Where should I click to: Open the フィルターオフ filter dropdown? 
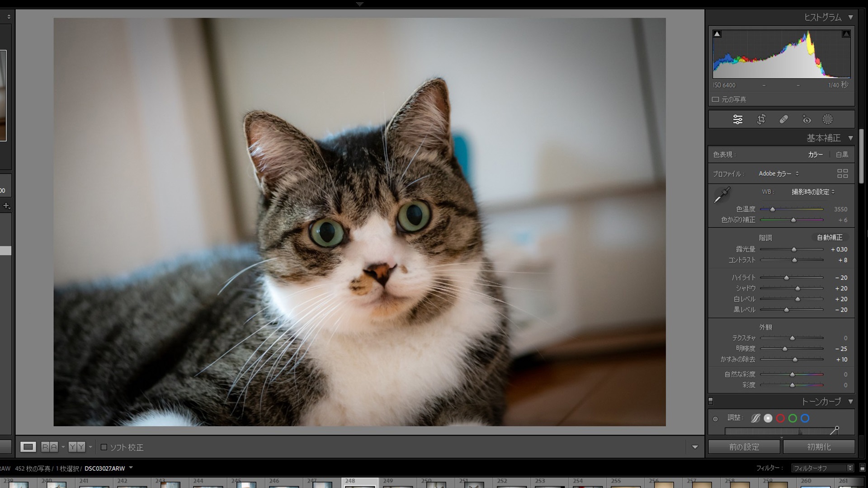click(x=822, y=468)
